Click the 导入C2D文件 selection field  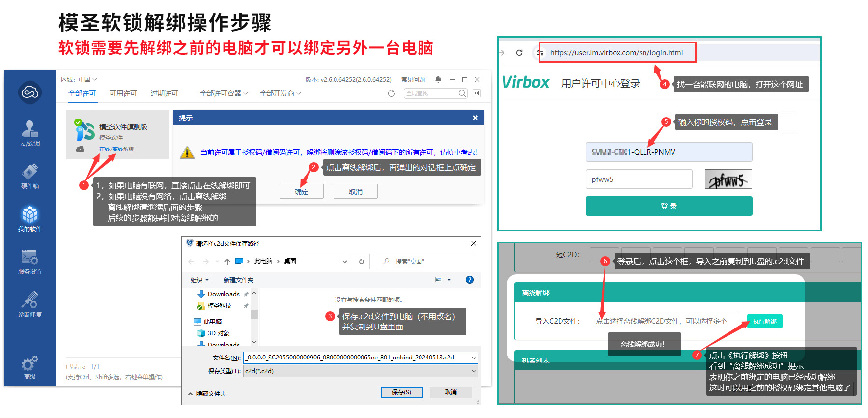point(663,321)
